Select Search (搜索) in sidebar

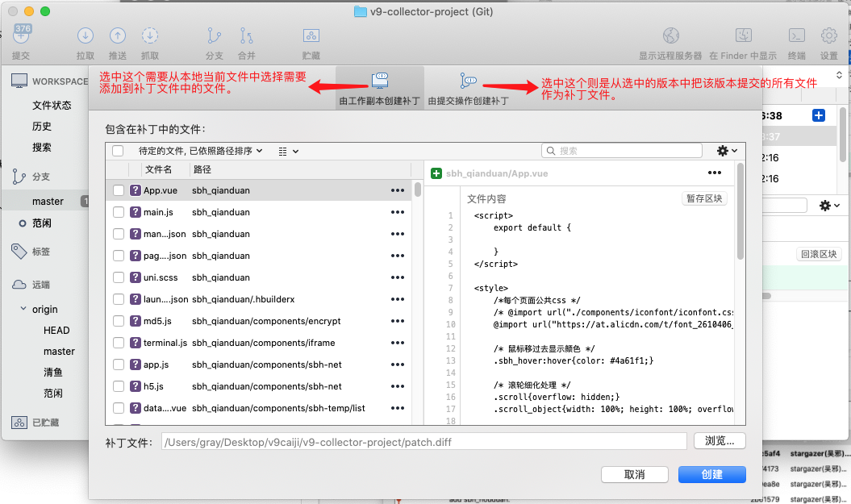point(42,148)
